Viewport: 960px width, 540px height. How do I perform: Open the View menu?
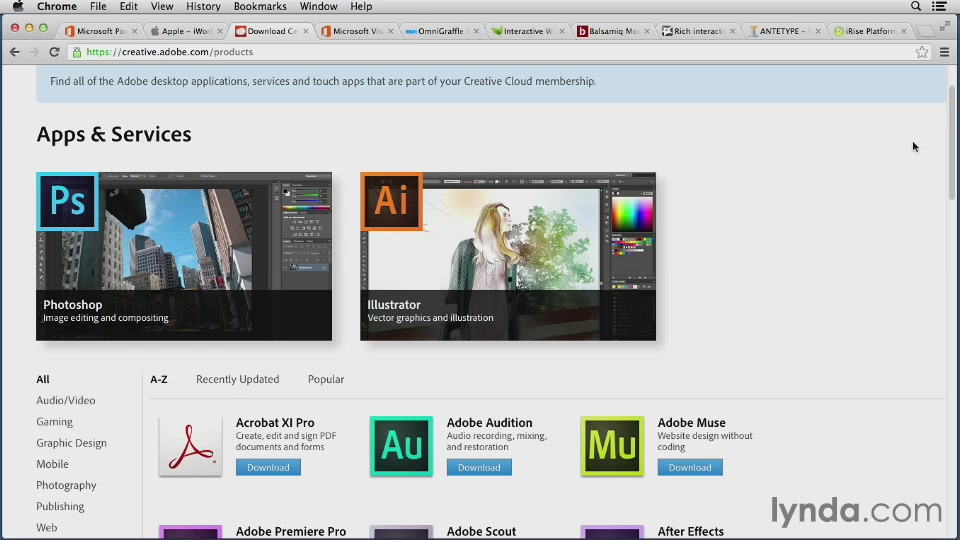pos(162,6)
